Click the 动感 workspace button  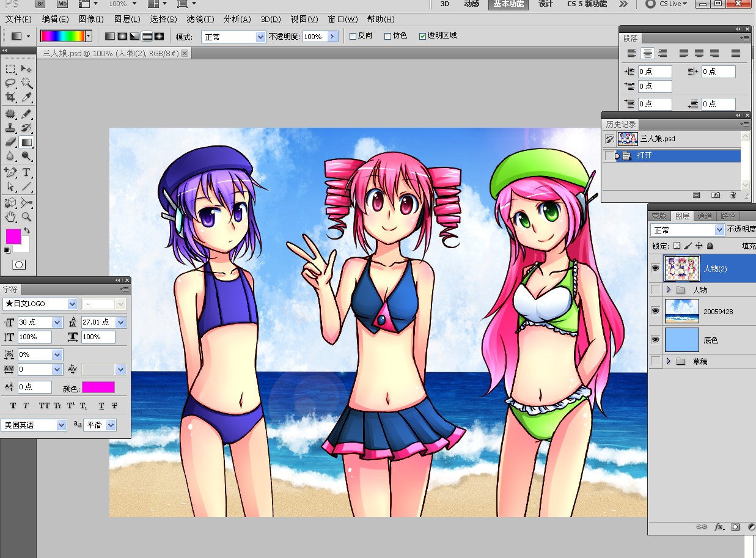(x=471, y=4)
